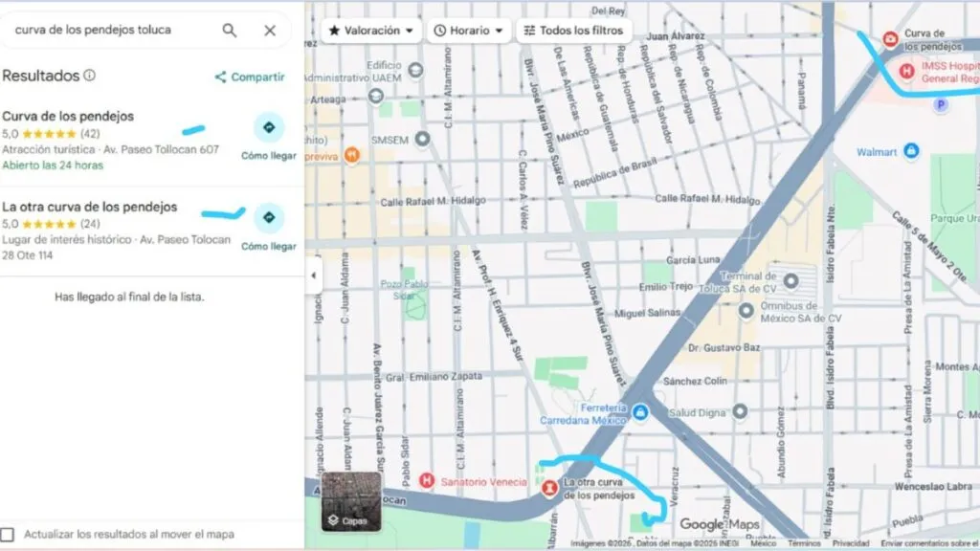Viewport: 980px width, 551px height.
Task: Open the Todos los filtros panel
Action: tap(573, 30)
